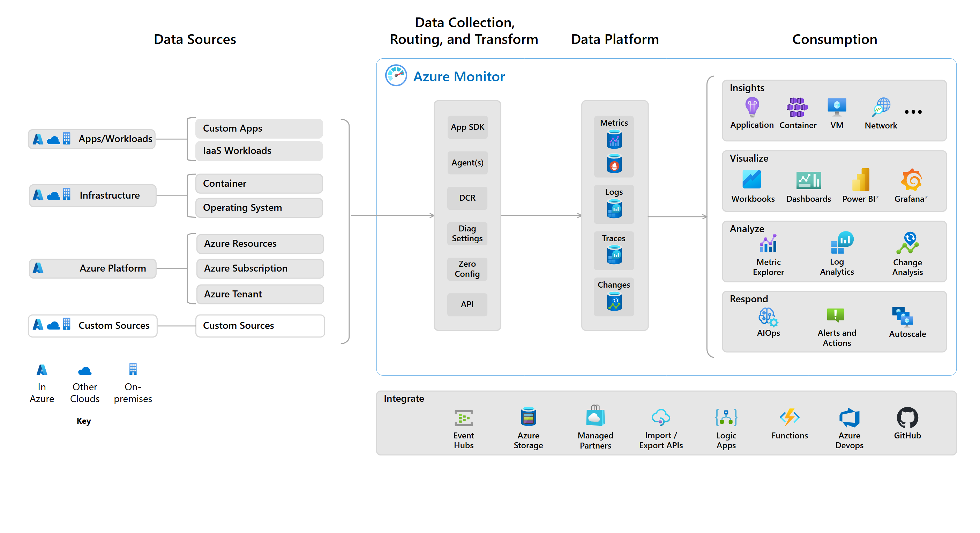Select the IaaS Workloads box
Viewport: 980px width, 533px height.
(x=260, y=151)
